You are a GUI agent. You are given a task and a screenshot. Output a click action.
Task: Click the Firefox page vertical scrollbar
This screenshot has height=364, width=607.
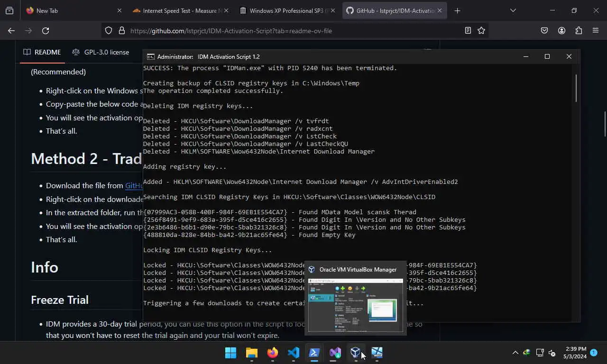pyautogui.click(x=605, y=123)
